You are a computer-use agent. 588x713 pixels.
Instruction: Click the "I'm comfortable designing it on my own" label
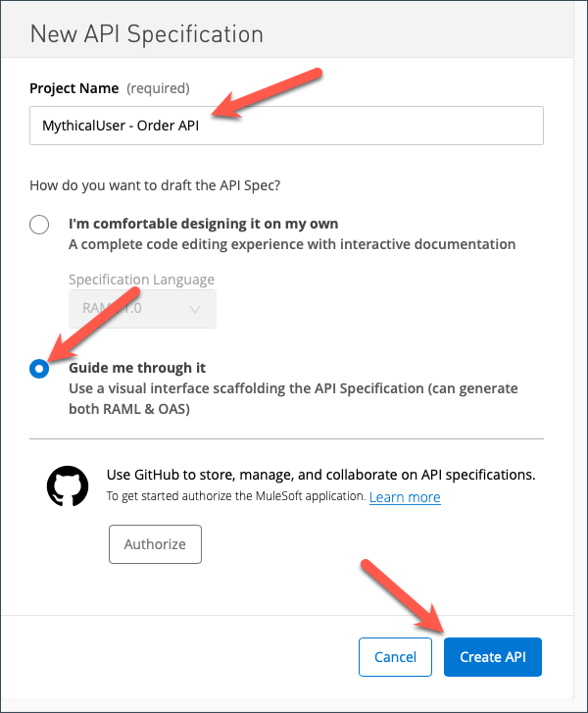click(204, 224)
